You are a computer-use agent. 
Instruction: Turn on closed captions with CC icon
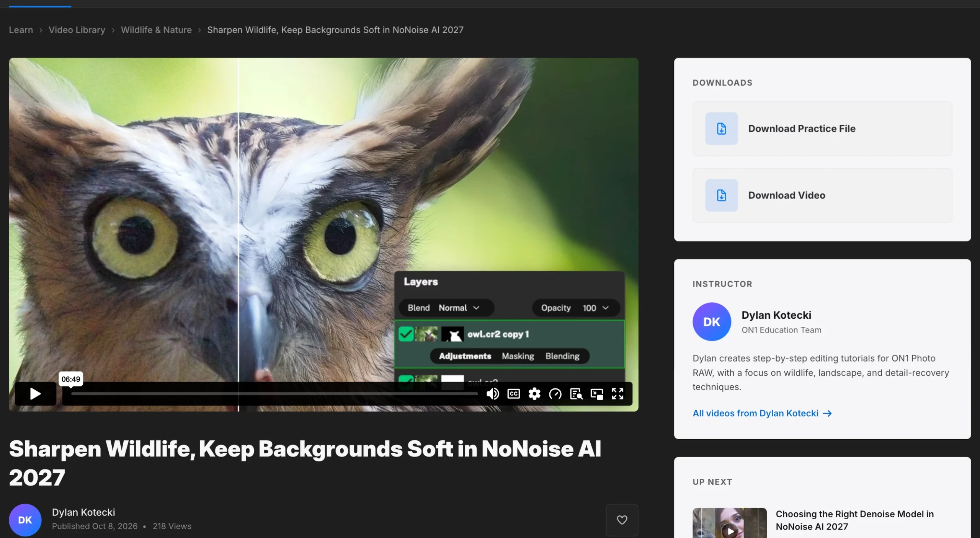coord(513,393)
